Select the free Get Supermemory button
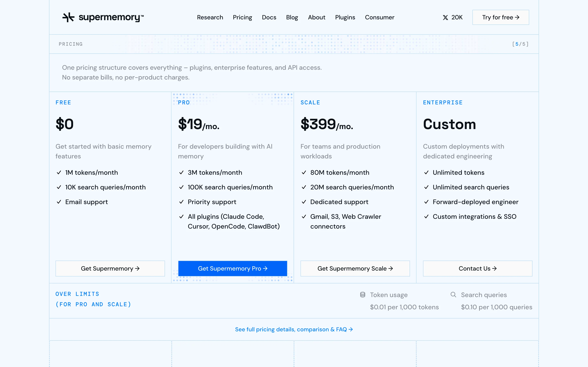This screenshot has width=588, height=367. tap(110, 269)
